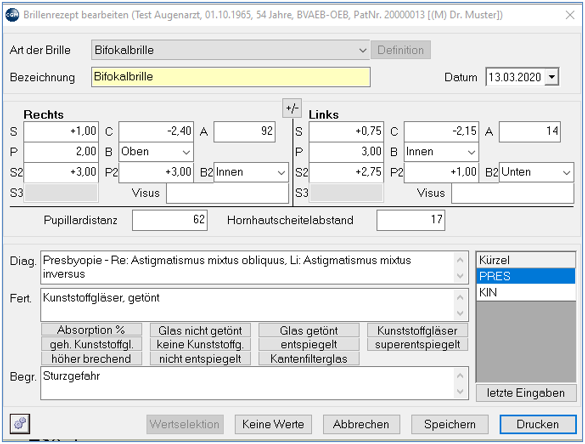Insert Absorption % text snippet
The image size is (585, 444).
click(91, 330)
